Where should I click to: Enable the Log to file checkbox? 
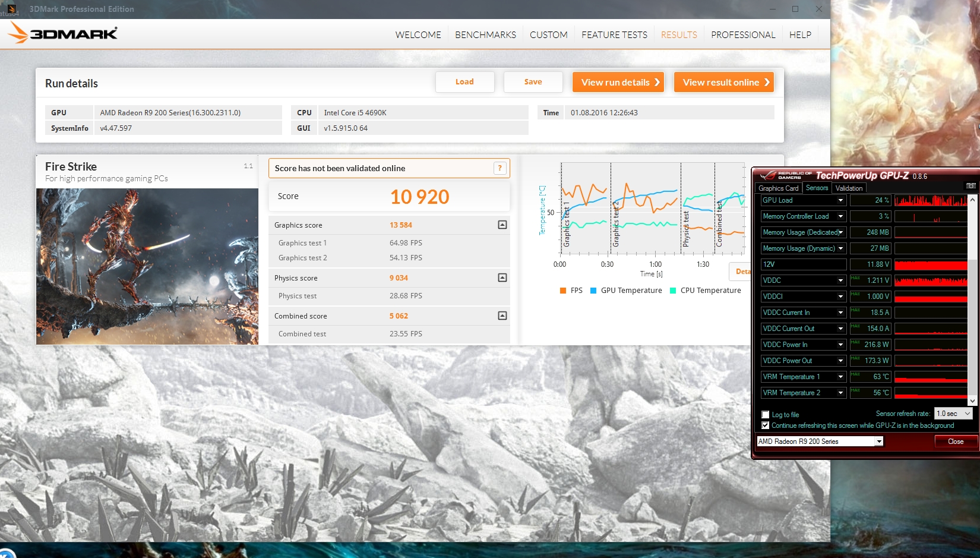766,415
